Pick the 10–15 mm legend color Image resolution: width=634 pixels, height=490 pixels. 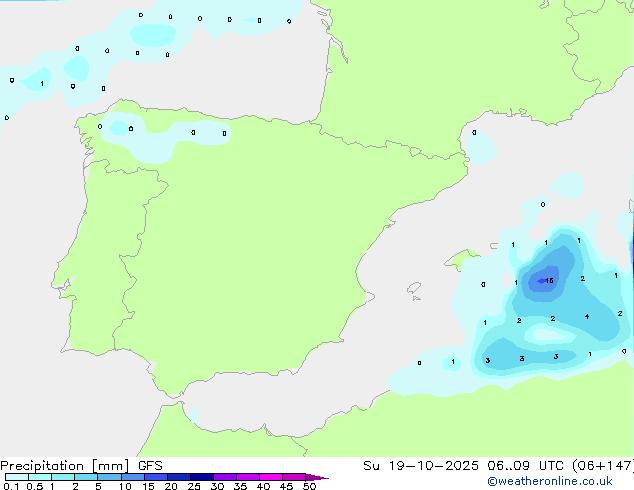(x=132, y=477)
